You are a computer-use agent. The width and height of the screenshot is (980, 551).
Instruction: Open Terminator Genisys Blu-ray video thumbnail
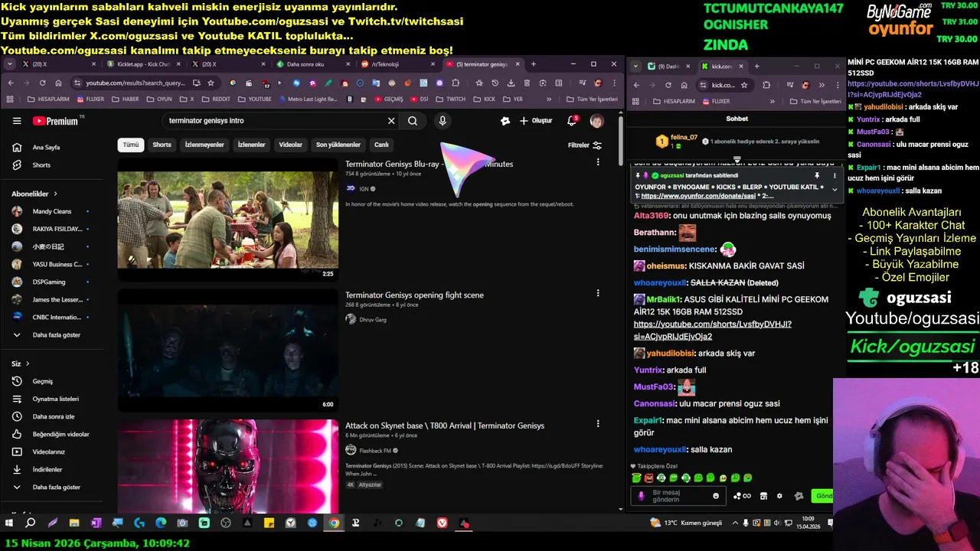pos(227,220)
